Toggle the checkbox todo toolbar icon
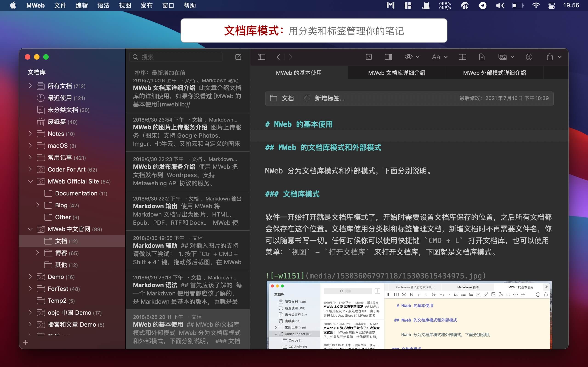588x367 pixels. 369,57
